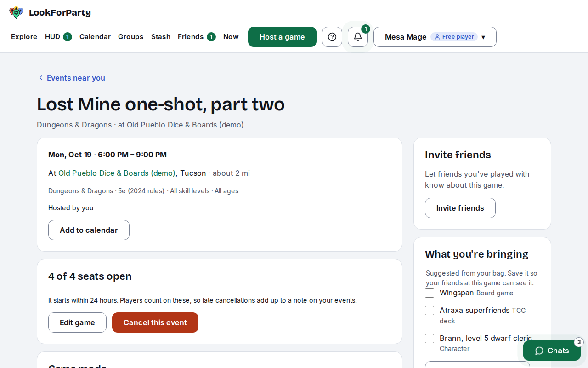Open the notifications bell
This screenshot has height=368, width=588.
(x=358, y=37)
